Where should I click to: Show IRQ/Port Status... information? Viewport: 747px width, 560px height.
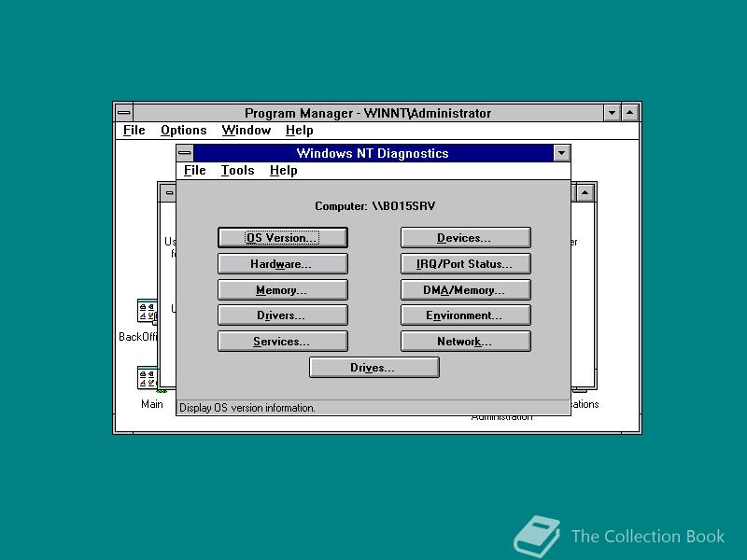[465, 264]
